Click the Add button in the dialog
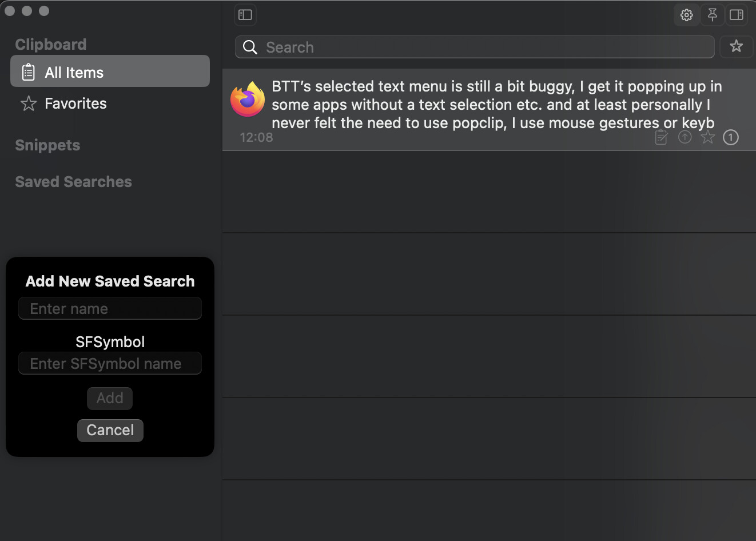This screenshot has height=541, width=756. click(x=110, y=398)
